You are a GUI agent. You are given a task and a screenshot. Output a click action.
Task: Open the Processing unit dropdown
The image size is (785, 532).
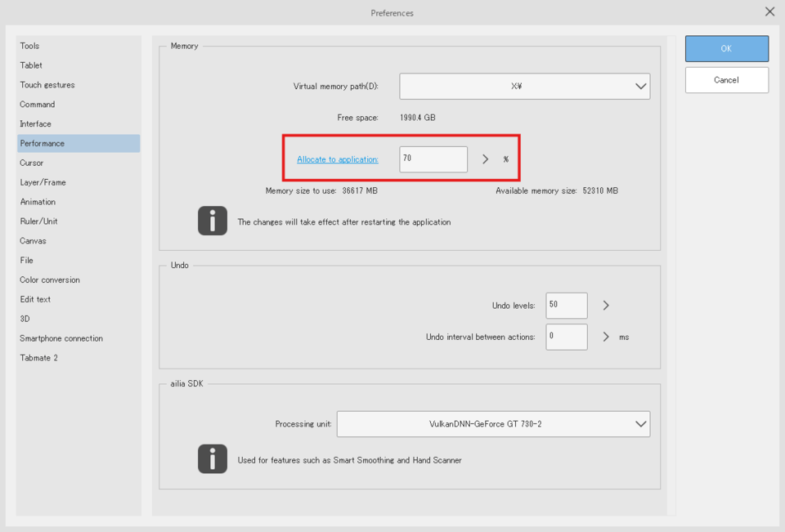click(x=643, y=423)
